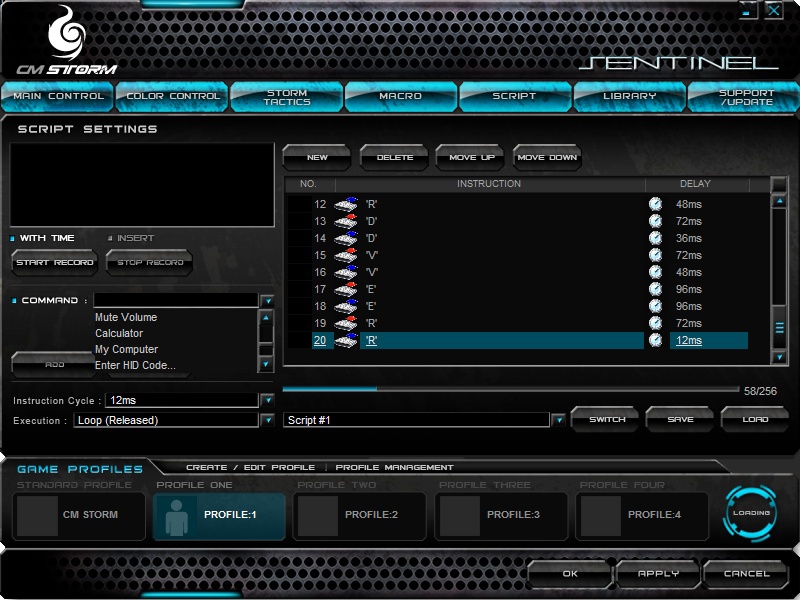
Task: Click the key icon in row 14
Action: (346, 238)
